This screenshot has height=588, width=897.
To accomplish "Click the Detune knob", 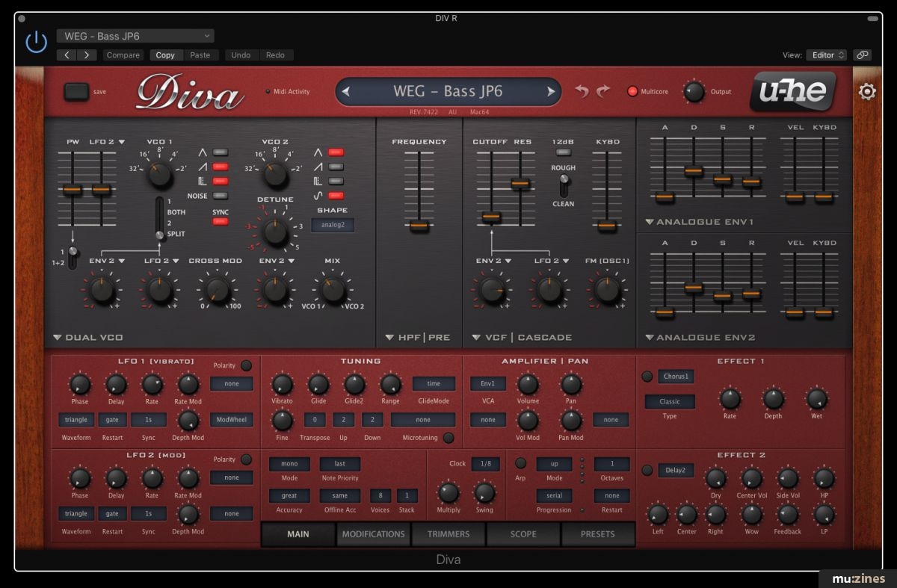I will [275, 233].
